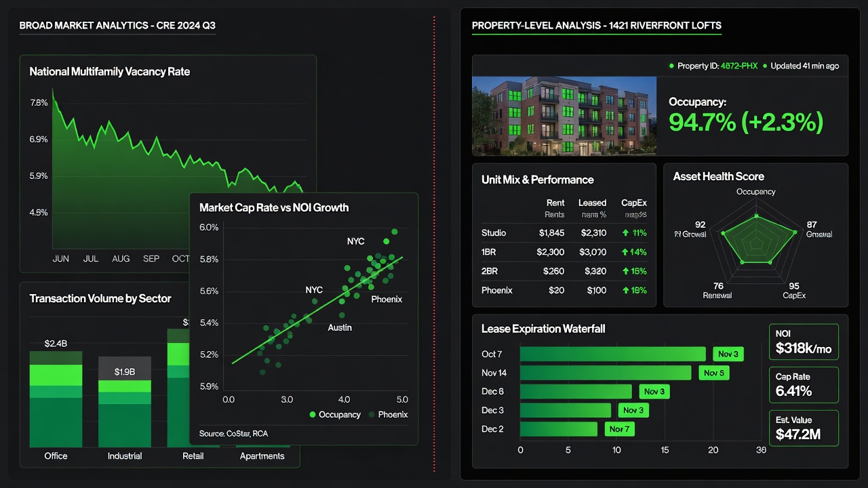Select the Property ID 4872-PHX label
Viewport: 868px width, 488px height.
tap(719, 66)
